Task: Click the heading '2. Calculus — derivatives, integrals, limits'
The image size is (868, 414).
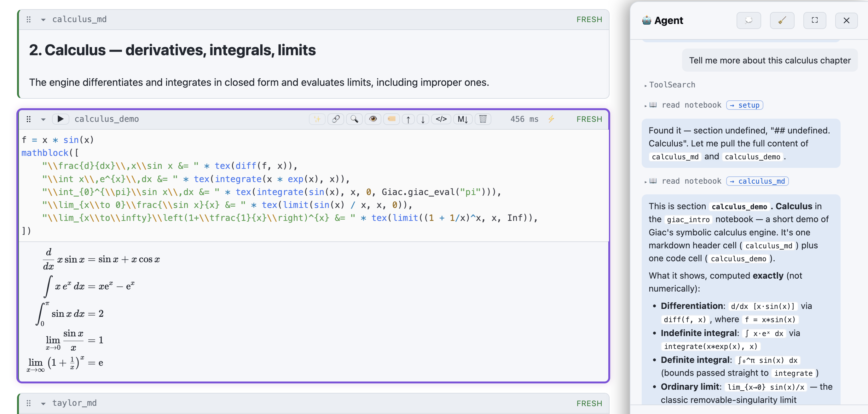Action: coord(172,50)
